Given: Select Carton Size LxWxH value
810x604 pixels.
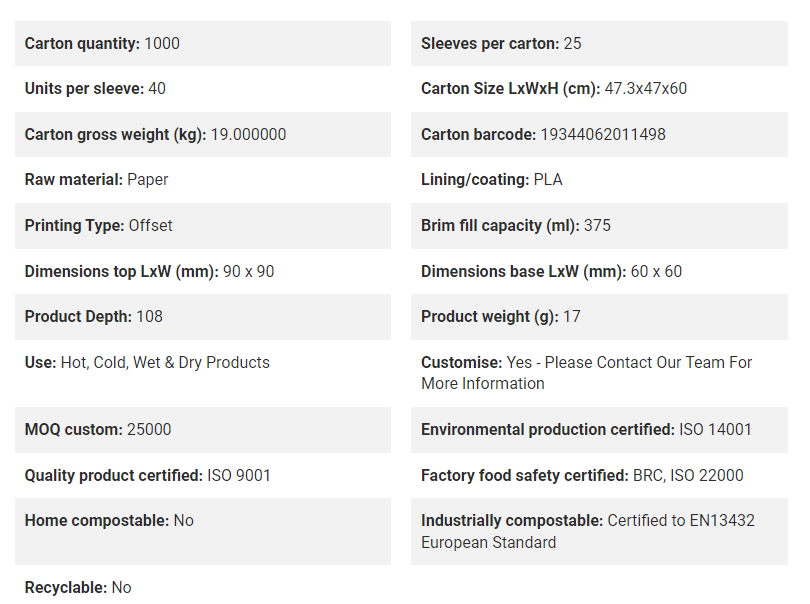Looking at the screenshot, I should [645, 88].
